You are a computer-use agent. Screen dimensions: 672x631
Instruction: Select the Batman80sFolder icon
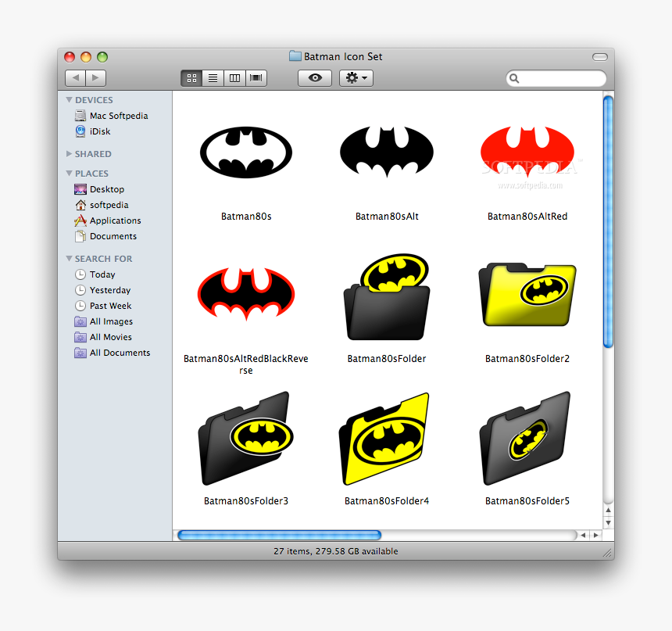tap(387, 297)
